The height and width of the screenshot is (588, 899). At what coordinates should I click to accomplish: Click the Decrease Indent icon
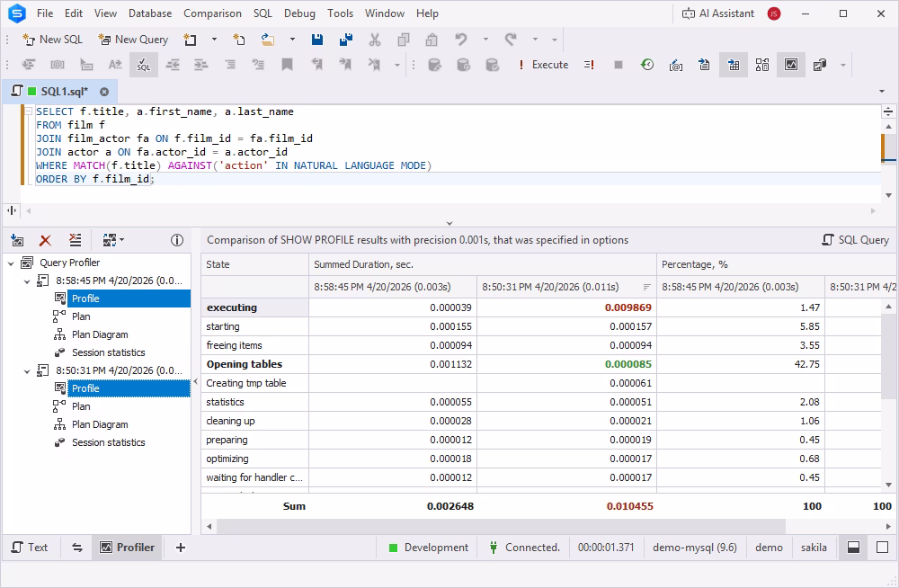(173, 65)
